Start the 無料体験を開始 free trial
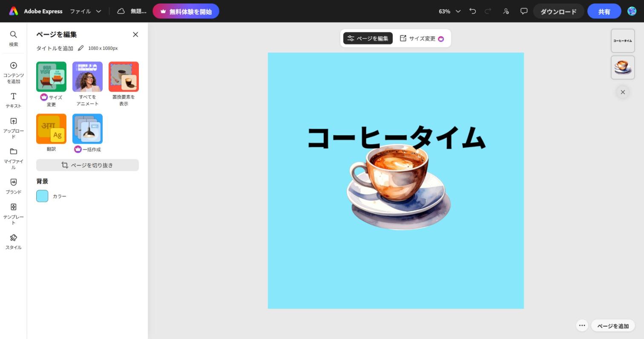 point(186,12)
